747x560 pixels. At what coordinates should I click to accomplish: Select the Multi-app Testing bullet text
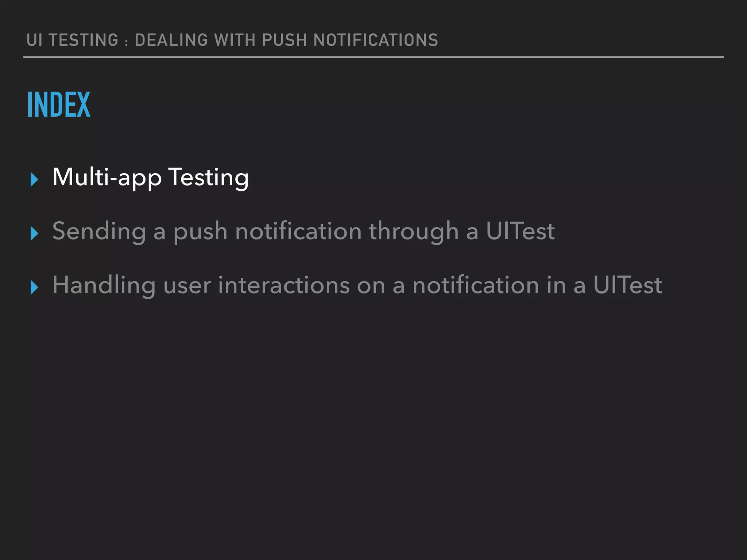tap(150, 178)
